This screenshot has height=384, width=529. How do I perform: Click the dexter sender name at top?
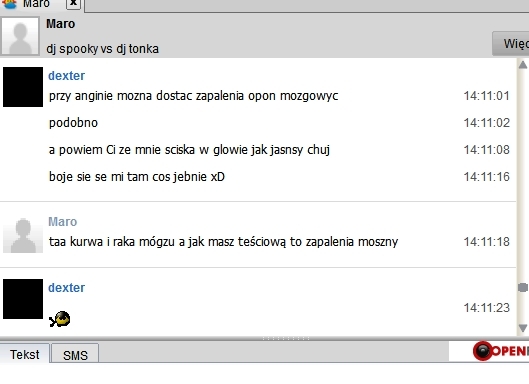pos(66,76)
